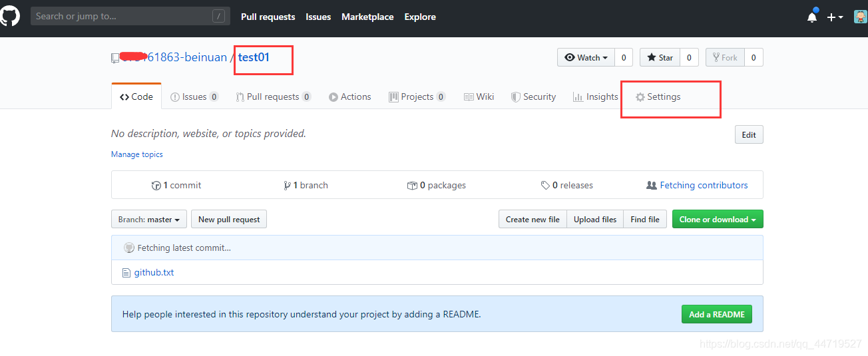Open the beinuan owner profile link
The image size is (868, 356).
(174, 57)
